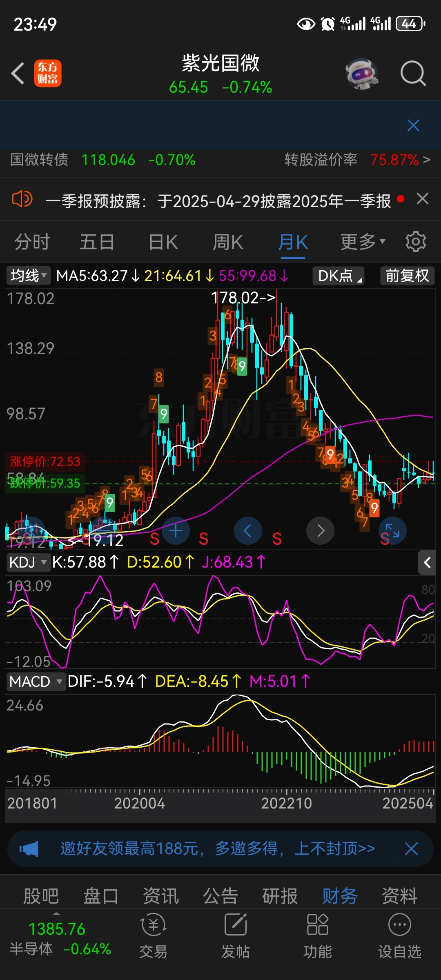The width and height of the screenshot is (441, 980).
Task: Tap the alarm clock status icon
Action: pyautogui.click(x=327, y=24)
